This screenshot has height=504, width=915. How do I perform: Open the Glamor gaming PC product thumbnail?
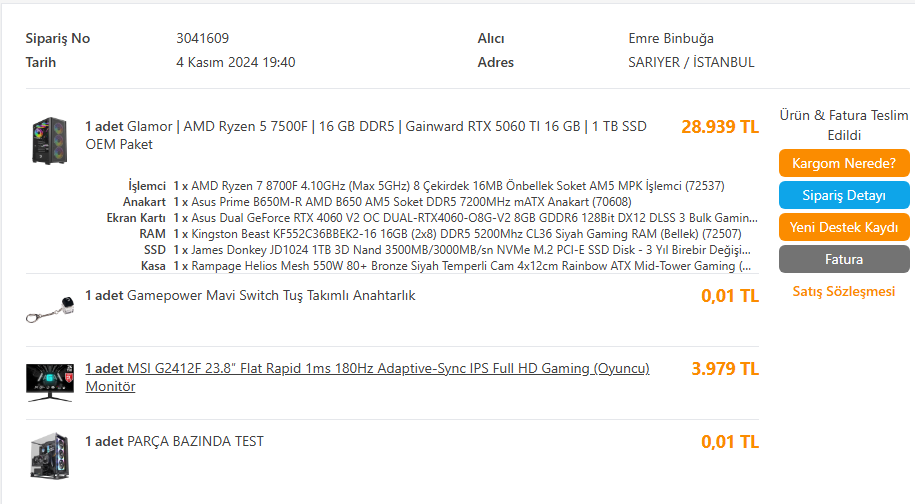tap(50, 141)
